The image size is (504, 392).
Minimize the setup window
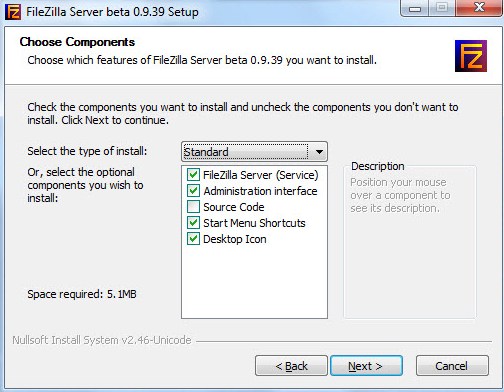(415, 8)
